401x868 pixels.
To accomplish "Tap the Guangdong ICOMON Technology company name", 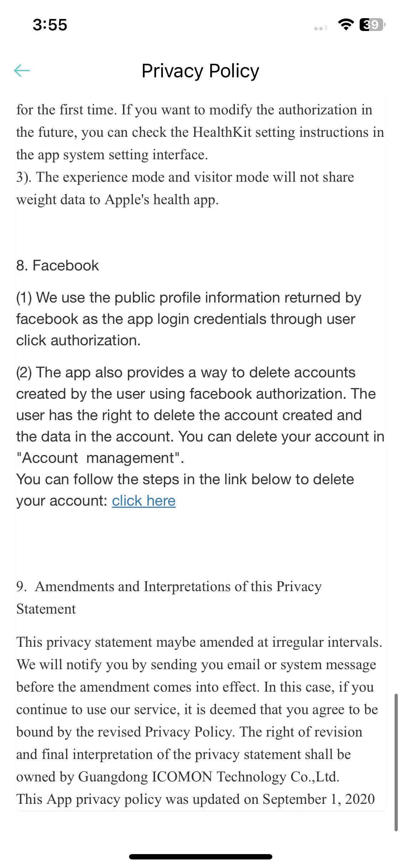I will click(x=209, y=776).
